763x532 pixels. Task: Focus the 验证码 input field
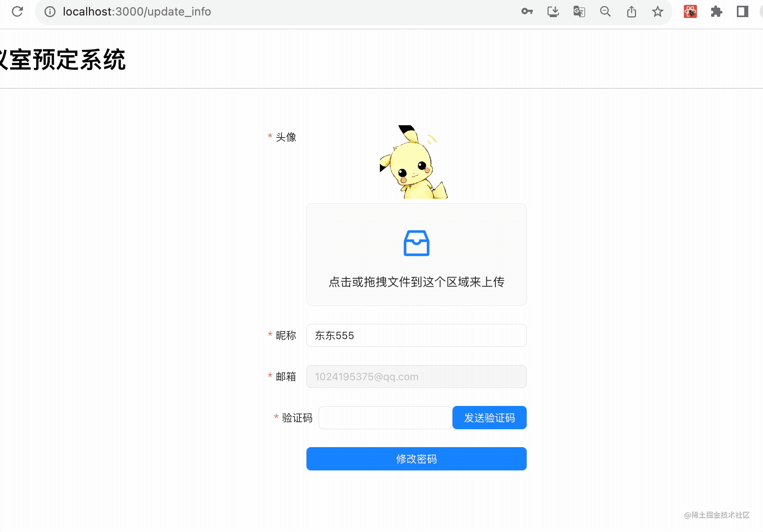385,418
